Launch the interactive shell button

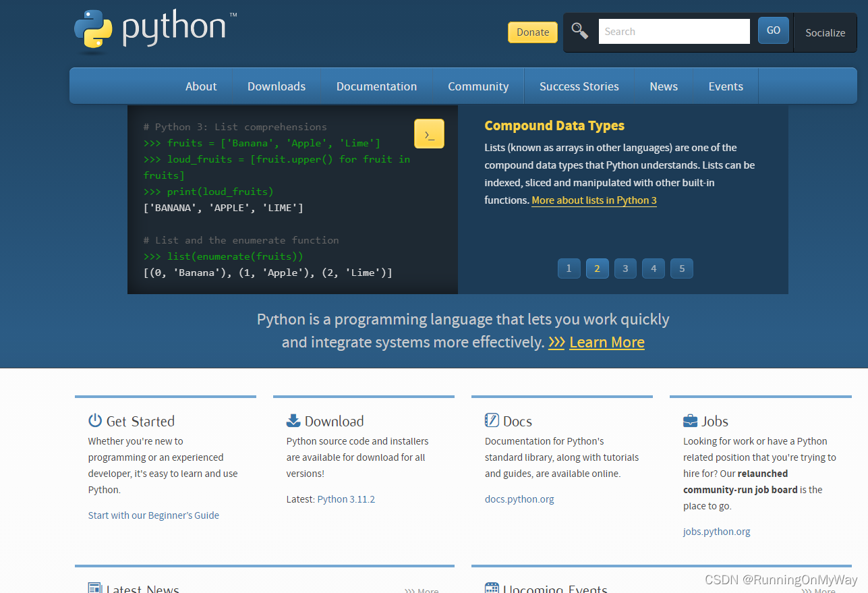[429, 134]
